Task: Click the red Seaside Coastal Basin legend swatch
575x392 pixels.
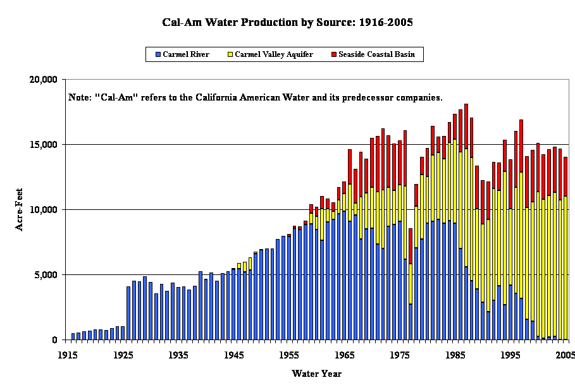Action: (x=334, y=54)
